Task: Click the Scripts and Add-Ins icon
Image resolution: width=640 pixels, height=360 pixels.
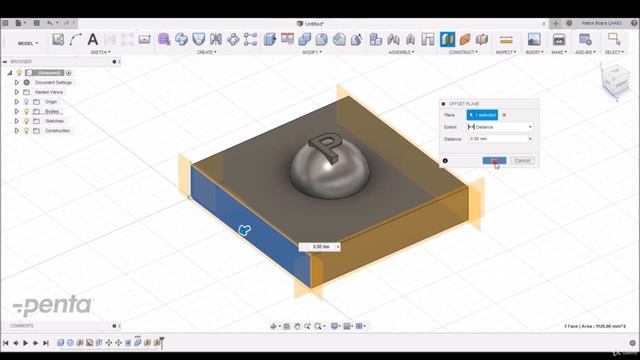Action: click(x=585, y=39)
